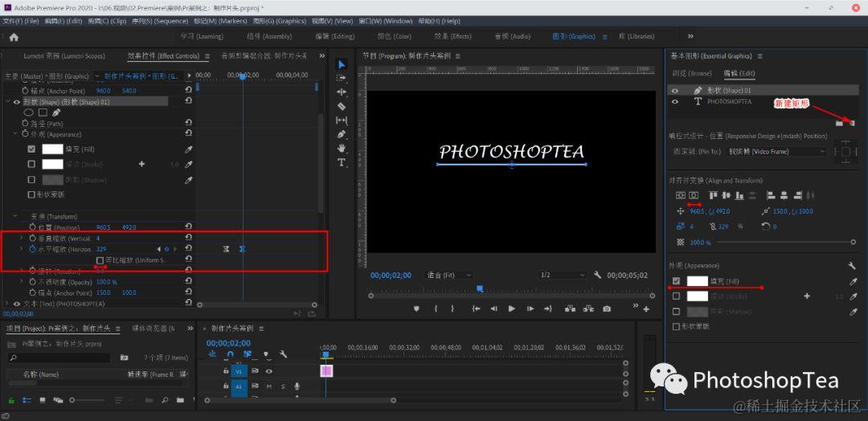The width and height of the screenshot is (868, 421).
Task: Toggle Fill checkbox in Essential Graphics
Action: coord(676,281)
